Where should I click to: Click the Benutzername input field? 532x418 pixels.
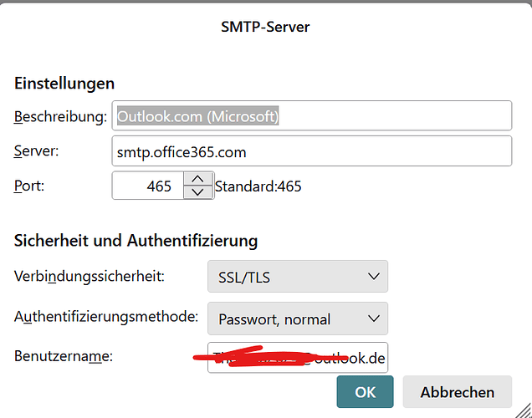(298, 358)
